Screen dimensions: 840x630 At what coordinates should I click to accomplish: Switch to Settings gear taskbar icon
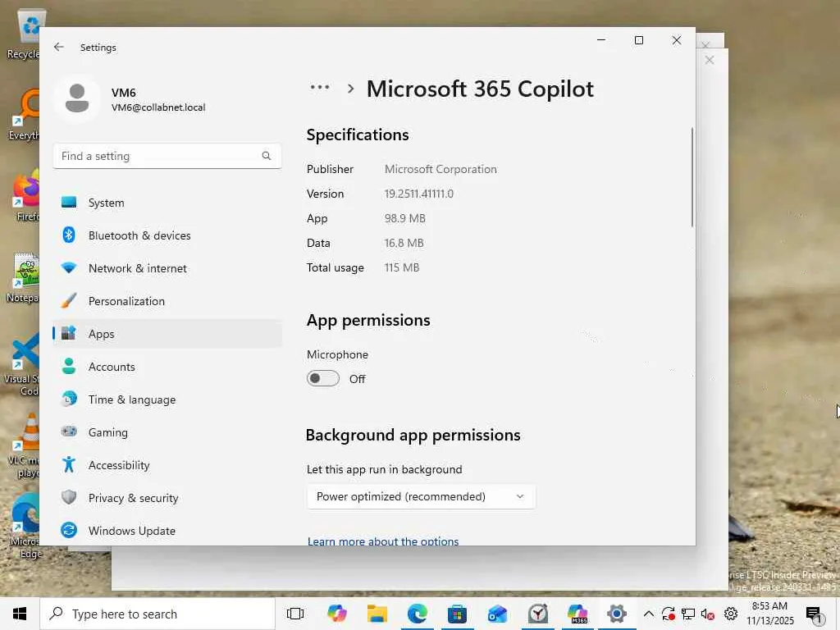click(617, 614)
